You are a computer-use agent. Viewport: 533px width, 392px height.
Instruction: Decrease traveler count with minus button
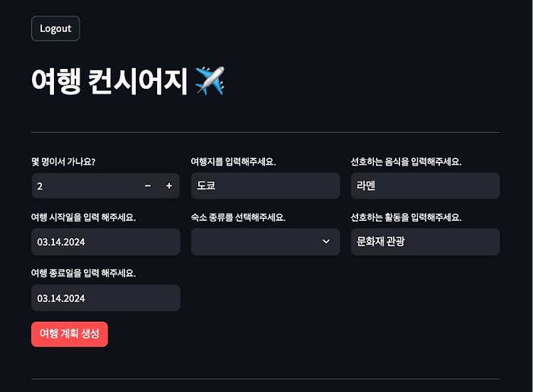coord(148,186)
